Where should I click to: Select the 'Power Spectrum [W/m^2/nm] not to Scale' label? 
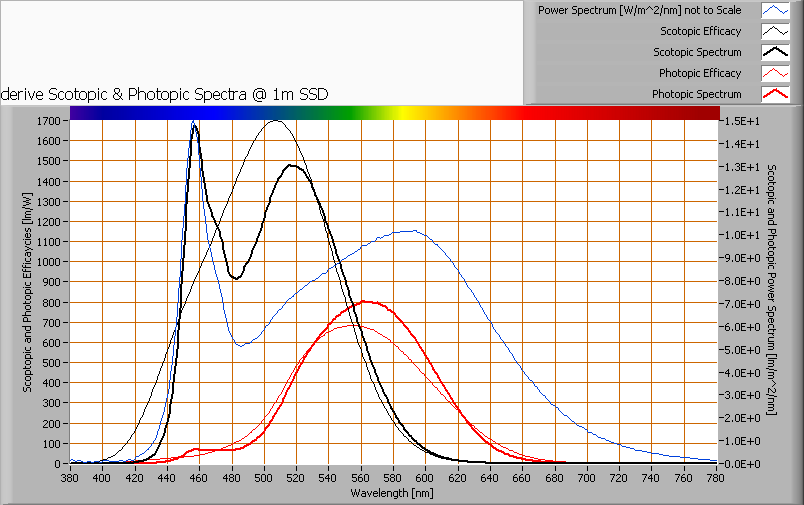tap(639, 10)
